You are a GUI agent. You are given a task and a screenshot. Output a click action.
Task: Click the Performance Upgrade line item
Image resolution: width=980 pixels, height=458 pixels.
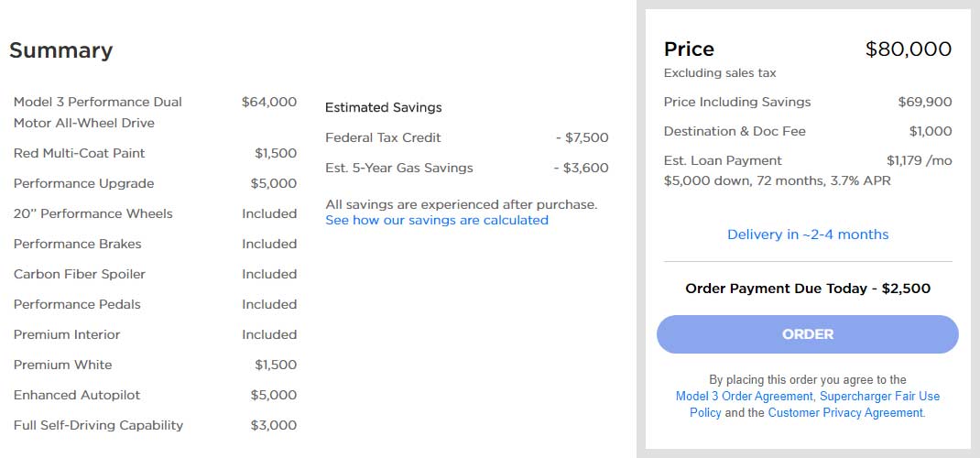pos(83,183)
